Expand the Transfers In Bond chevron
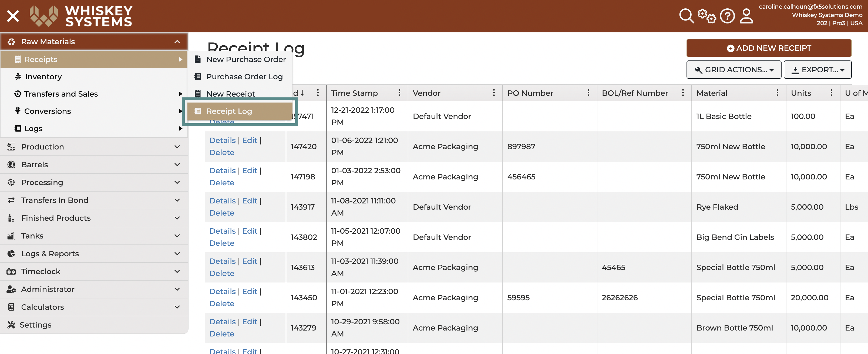Image resolution: width=868 pixels, height=354 pixels. [x=177, y=200]
